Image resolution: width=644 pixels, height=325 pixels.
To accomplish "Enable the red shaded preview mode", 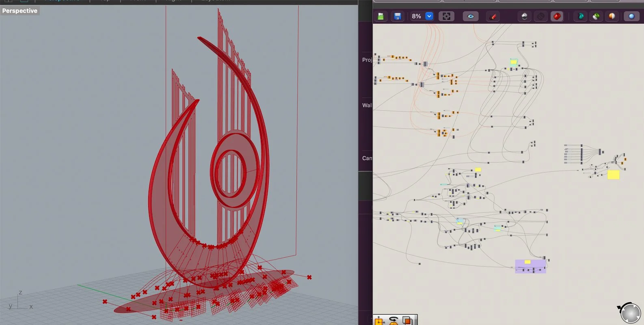I will coord(557,16).
